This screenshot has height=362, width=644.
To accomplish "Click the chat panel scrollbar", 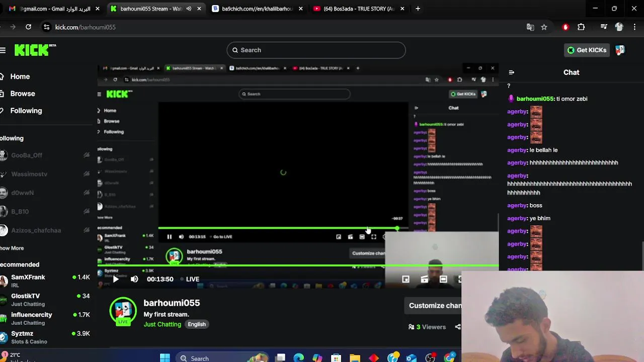I will point(642,256).
